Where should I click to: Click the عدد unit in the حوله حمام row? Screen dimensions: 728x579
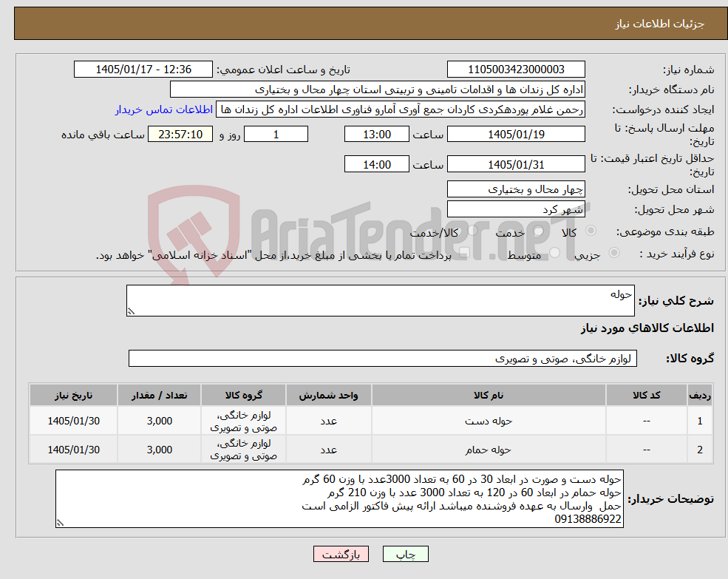point(328,450)
